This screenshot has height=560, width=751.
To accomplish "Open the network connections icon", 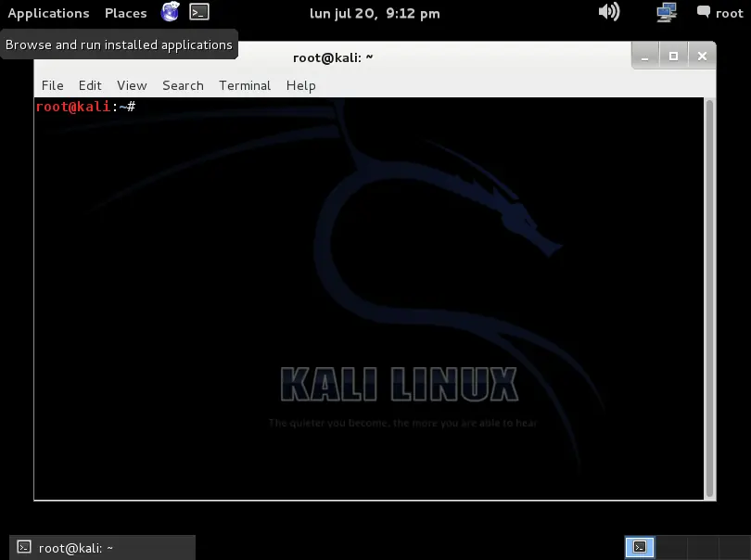I will tap(667, 12).
